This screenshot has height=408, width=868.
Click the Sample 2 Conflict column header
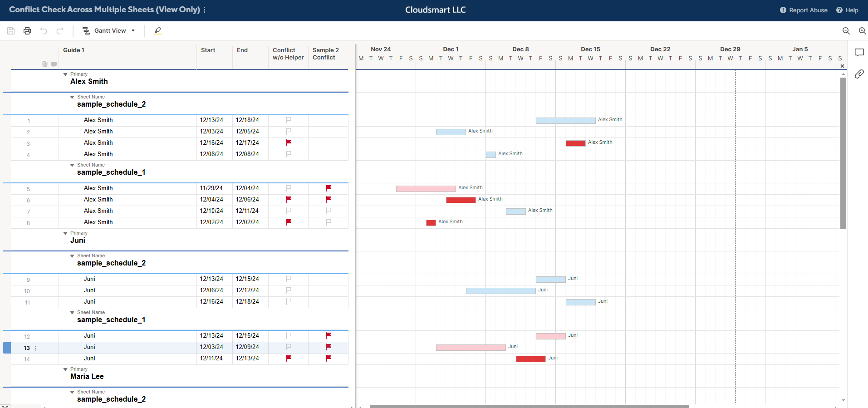coord(328,57)
